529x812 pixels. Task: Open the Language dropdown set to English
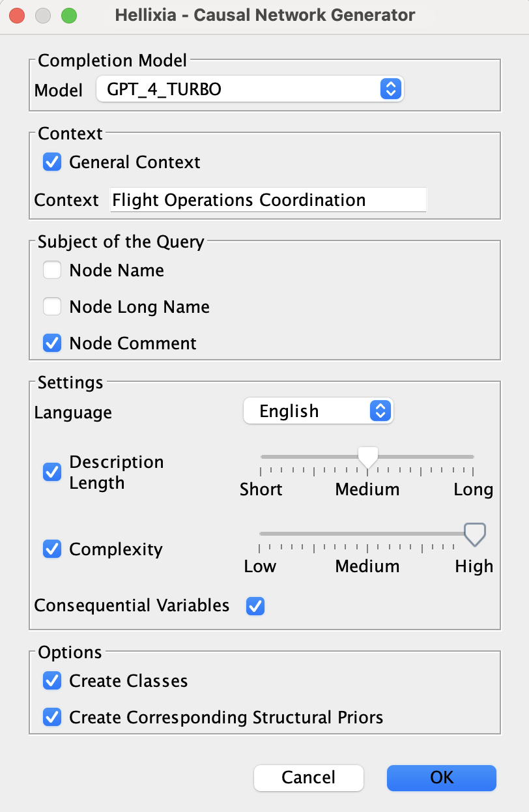(318, 411)
